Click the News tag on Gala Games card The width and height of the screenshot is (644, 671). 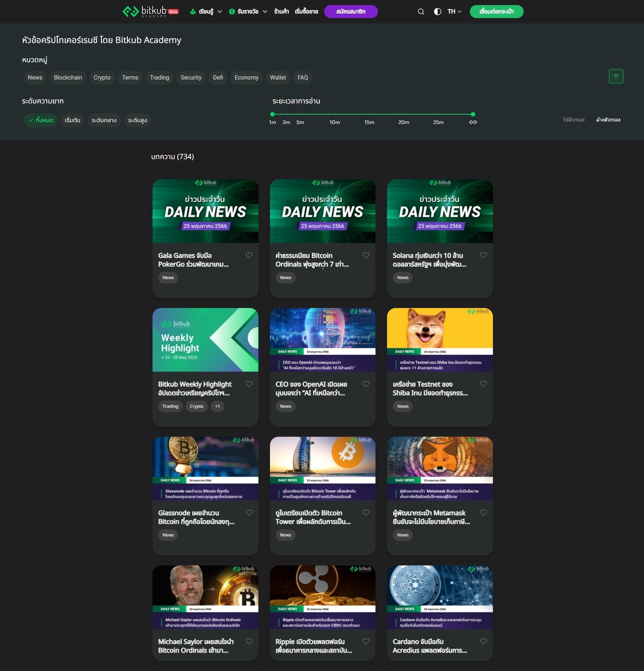(168, 278)
